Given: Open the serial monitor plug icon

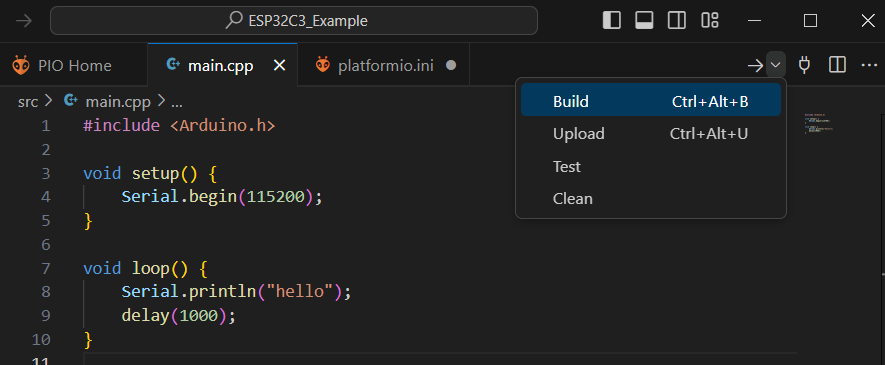Looking at the screenshot, I should point(805,65).
